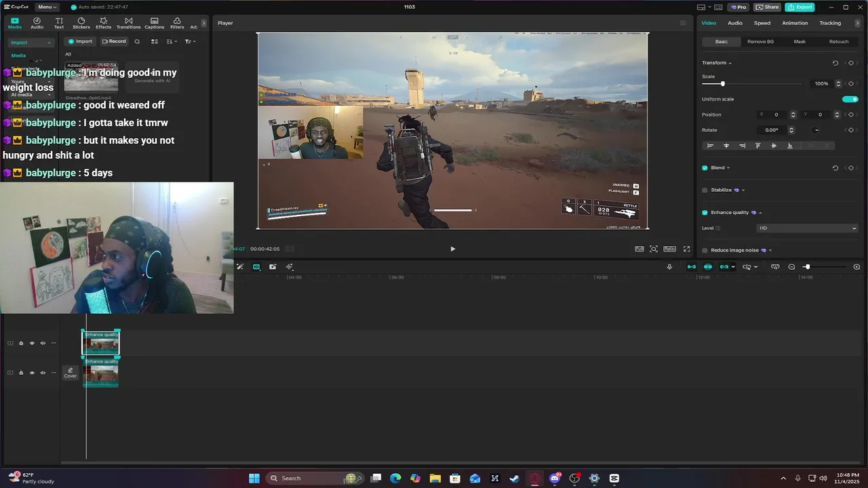Image resolution: width=868 pixels, height=488 pixels.
Task: Zoom in the timeline with plus icon
Action: (856, 267)
